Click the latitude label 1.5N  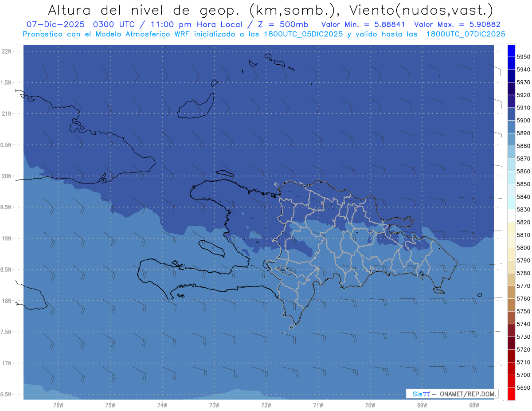click(7, 82)
